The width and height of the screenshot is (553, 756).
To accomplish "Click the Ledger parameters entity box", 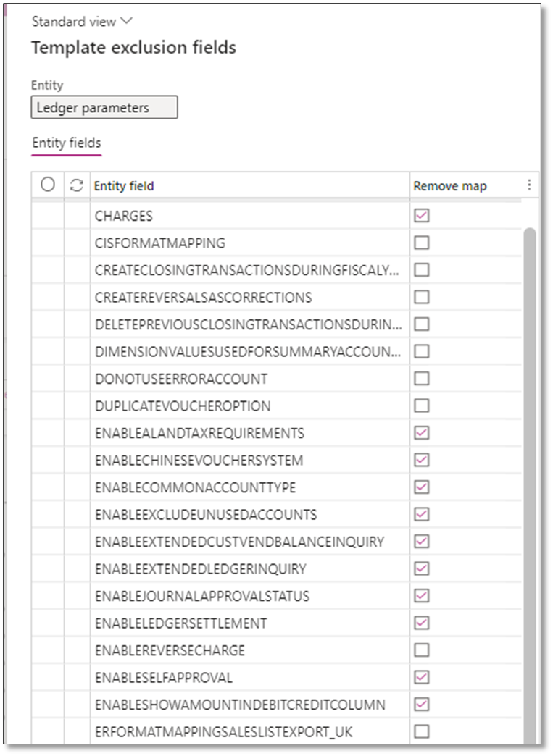I will [x=104, y=107].
